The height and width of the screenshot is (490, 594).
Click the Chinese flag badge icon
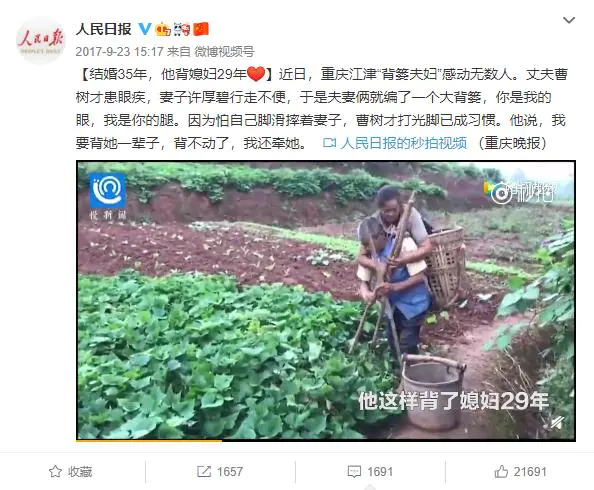(x=201, y=29)
